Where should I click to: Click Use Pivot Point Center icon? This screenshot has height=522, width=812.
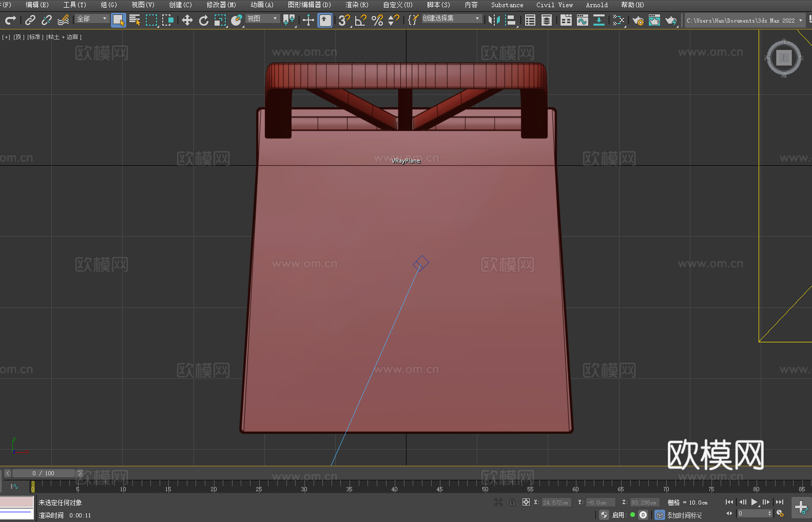289,20
